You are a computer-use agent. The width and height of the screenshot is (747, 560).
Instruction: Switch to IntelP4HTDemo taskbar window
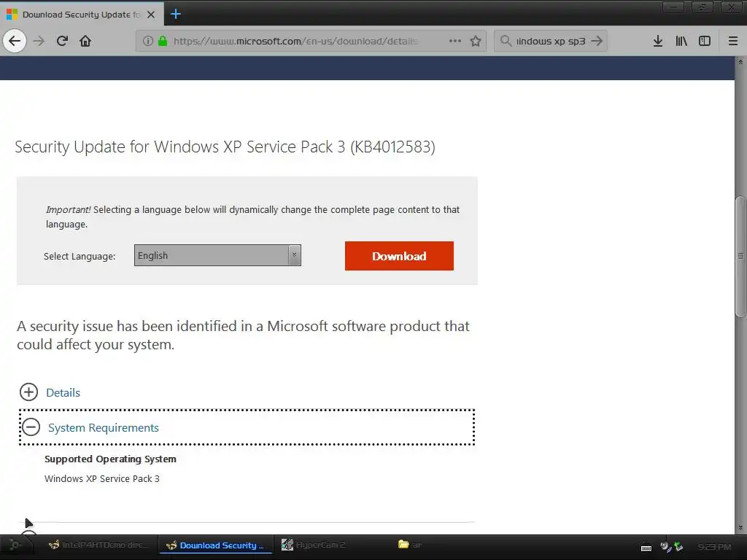click(99, 545)
